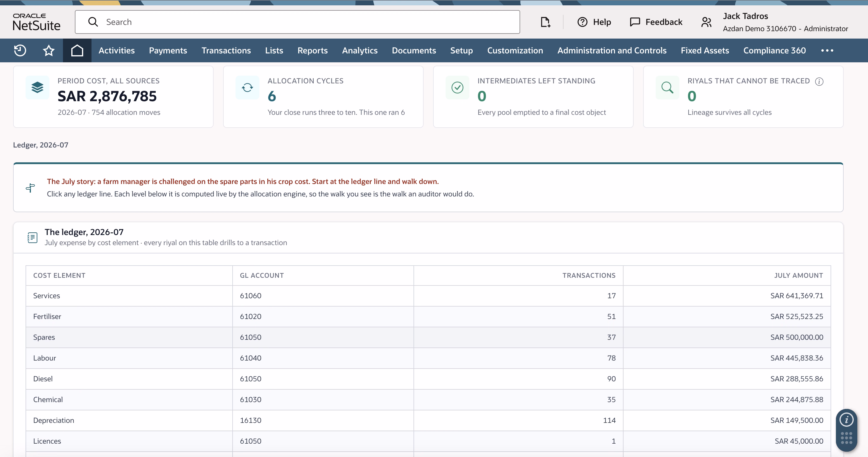Click the layers icon on Period Cost card
The width and height of the screenshot is (868, 457).
click(x=37, y=88)
